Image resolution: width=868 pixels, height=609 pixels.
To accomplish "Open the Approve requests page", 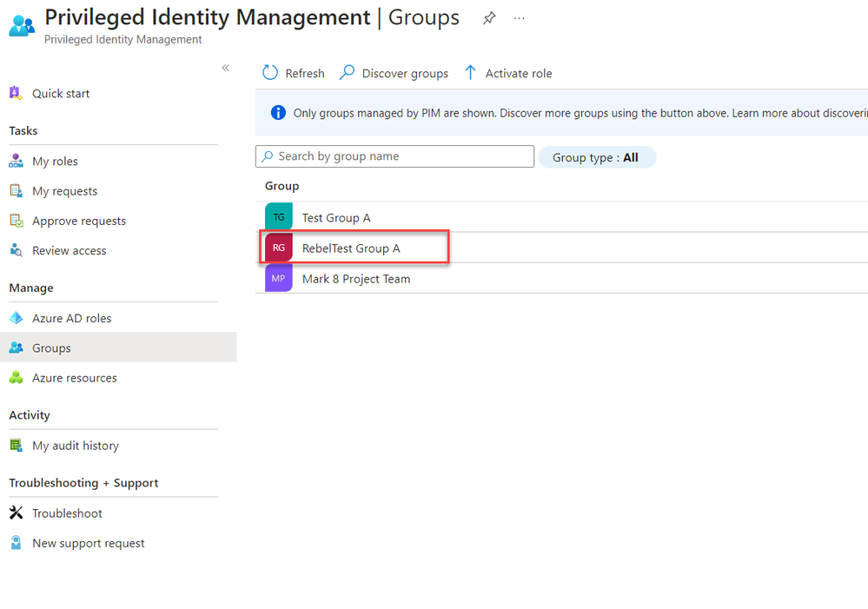I will point(79,221).
